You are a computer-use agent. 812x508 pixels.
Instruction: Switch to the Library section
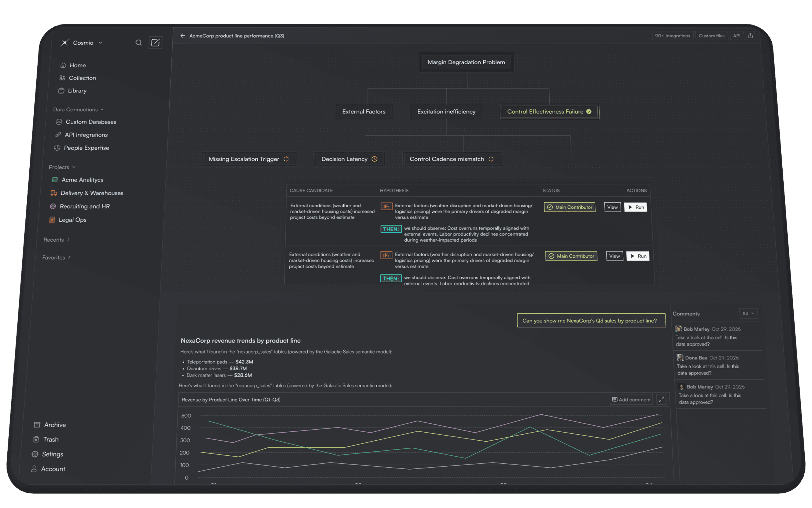pos(77,90)
